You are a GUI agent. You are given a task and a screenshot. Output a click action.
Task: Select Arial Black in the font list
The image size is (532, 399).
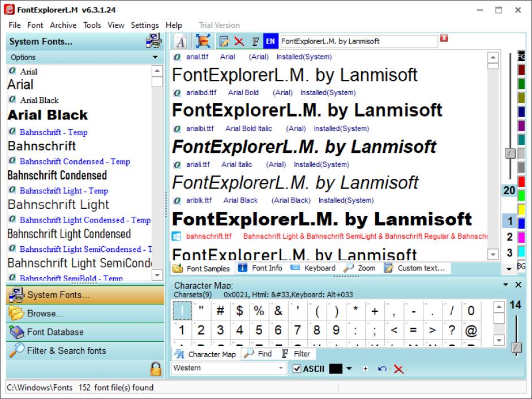coord(39,100)
